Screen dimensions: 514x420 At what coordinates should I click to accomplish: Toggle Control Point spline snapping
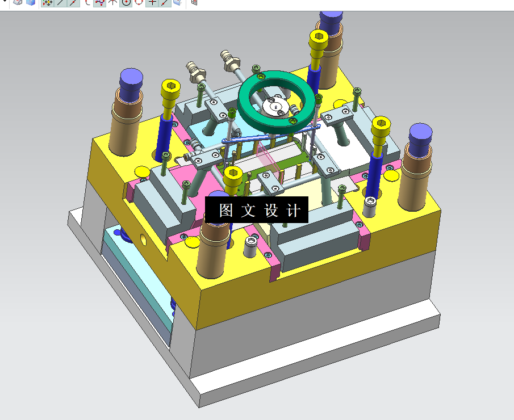[99, 3]
